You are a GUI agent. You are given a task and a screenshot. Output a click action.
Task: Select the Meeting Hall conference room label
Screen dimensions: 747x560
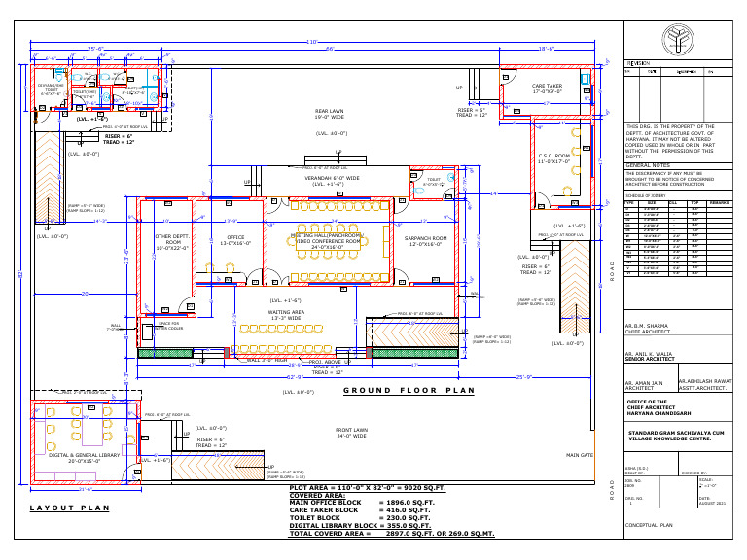click(x=327, y=241)
